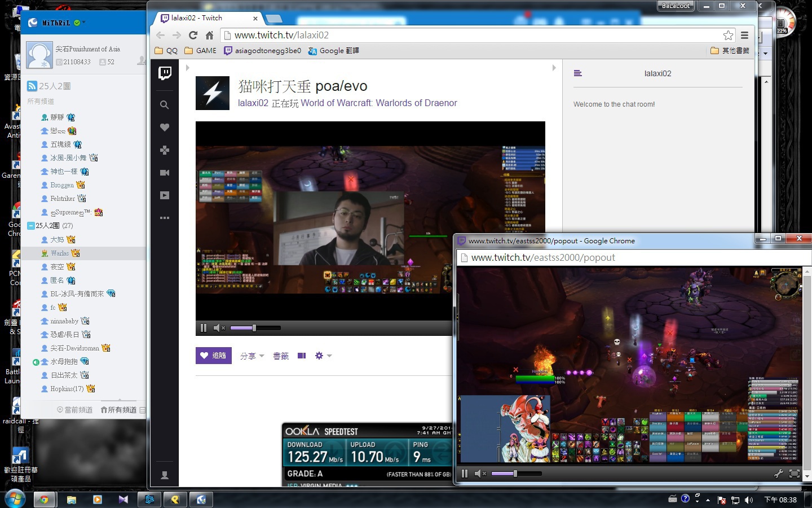Open Games puzzle icon in Twitch sidebar
This screenshot has width=812, height=508.
[x=164, y=150]
